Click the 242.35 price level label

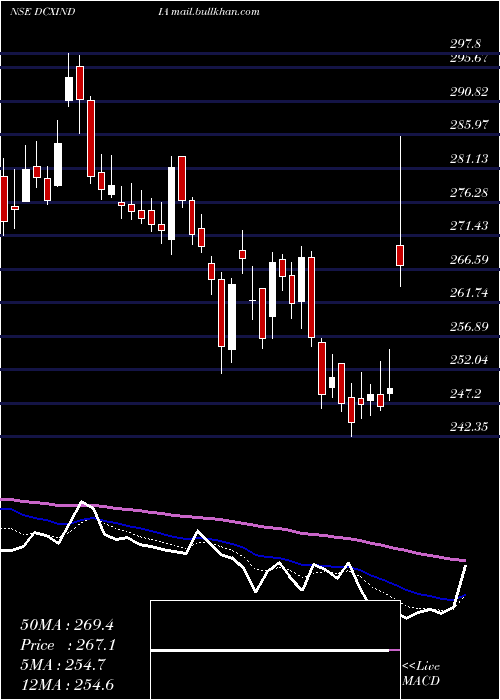(x=468, y=427)
